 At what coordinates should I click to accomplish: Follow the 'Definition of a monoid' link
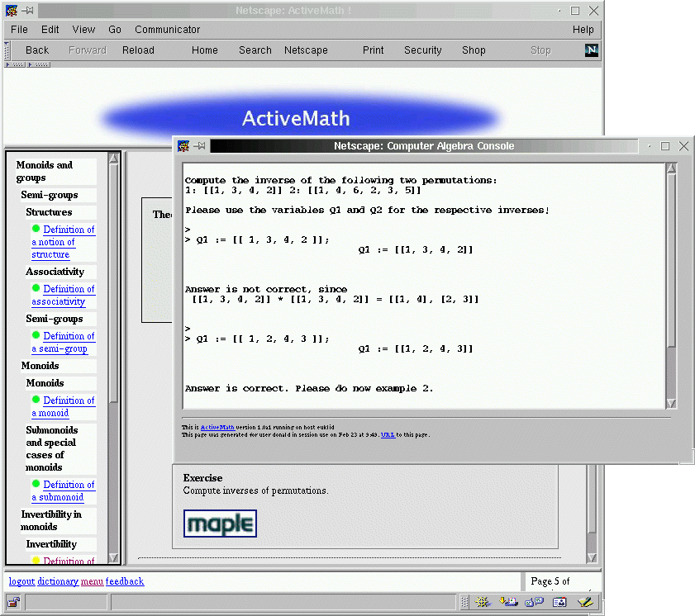[63, 406]
